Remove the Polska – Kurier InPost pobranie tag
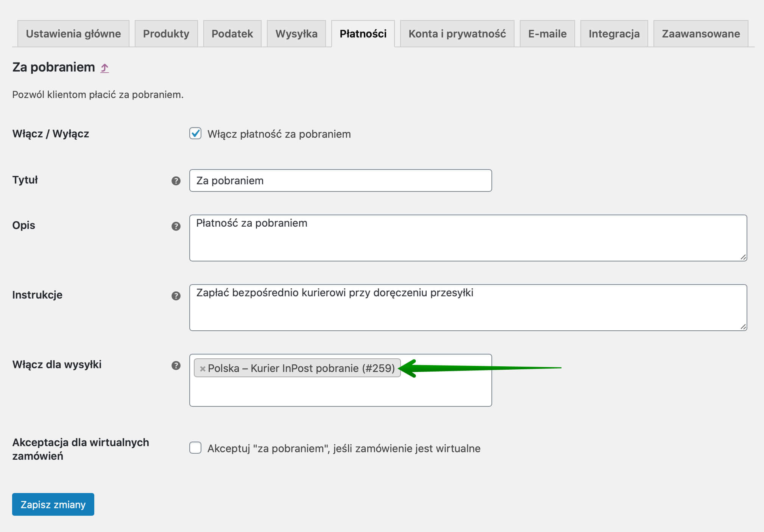The image size is (764, 532). click(203, 369)
